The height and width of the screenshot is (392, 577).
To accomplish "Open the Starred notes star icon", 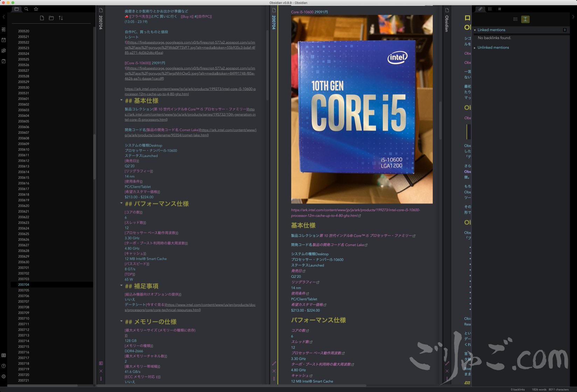I will coord(36,9).
